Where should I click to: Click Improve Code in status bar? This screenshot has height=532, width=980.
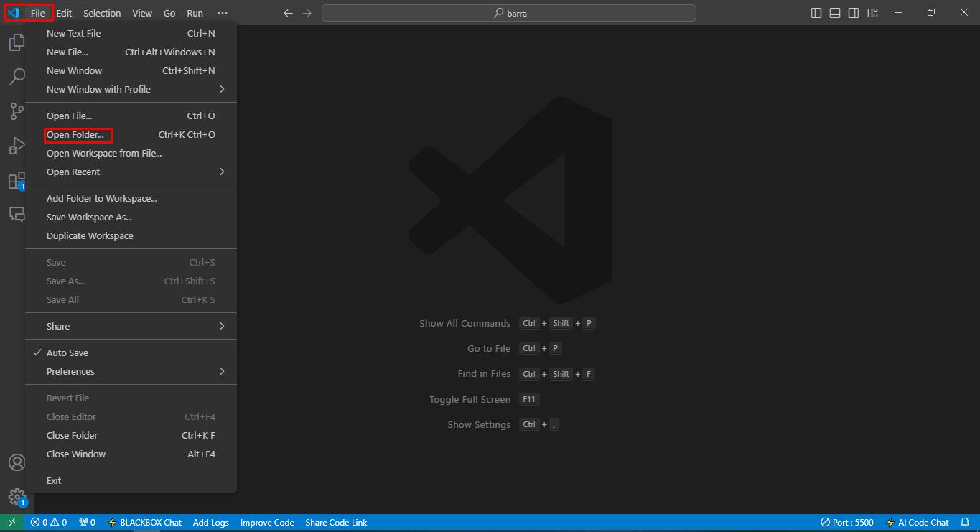pos(267,523)
